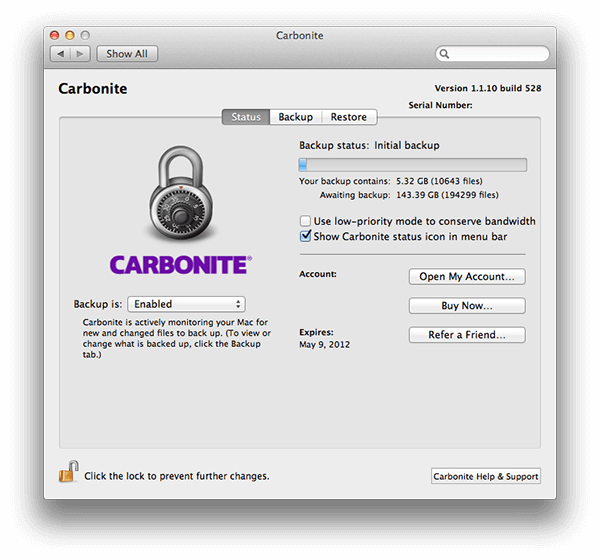Click the 'Click the lock to prevent further changes' text
600x560 pixels.
coord(177,476)
